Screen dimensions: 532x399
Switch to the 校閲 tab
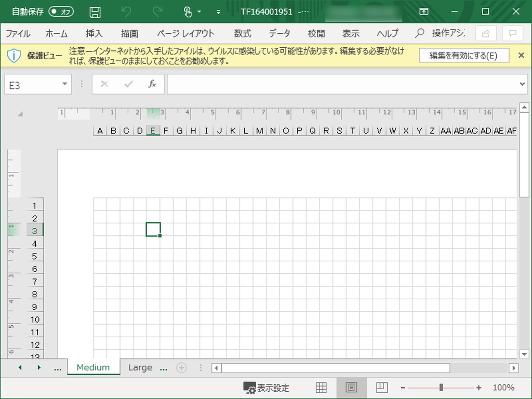[x=316, y=33]
